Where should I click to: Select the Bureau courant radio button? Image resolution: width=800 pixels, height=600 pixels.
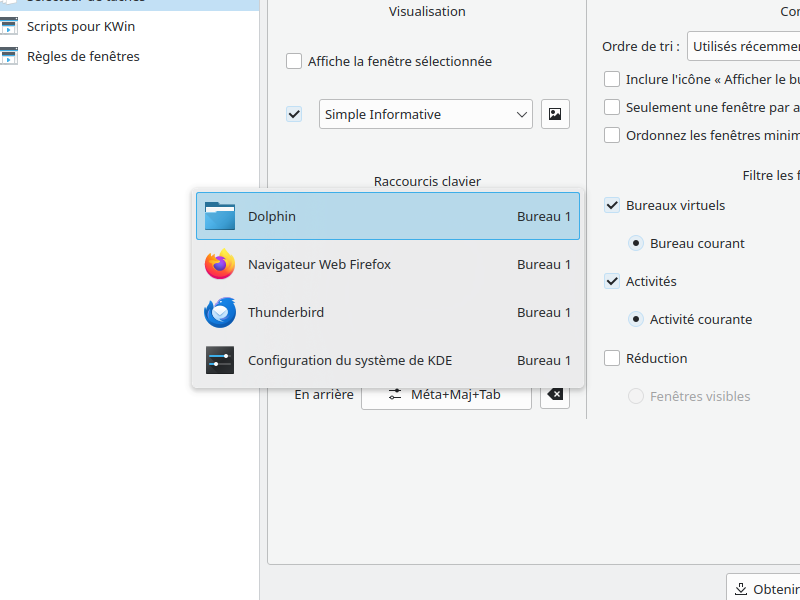point(636,243)
